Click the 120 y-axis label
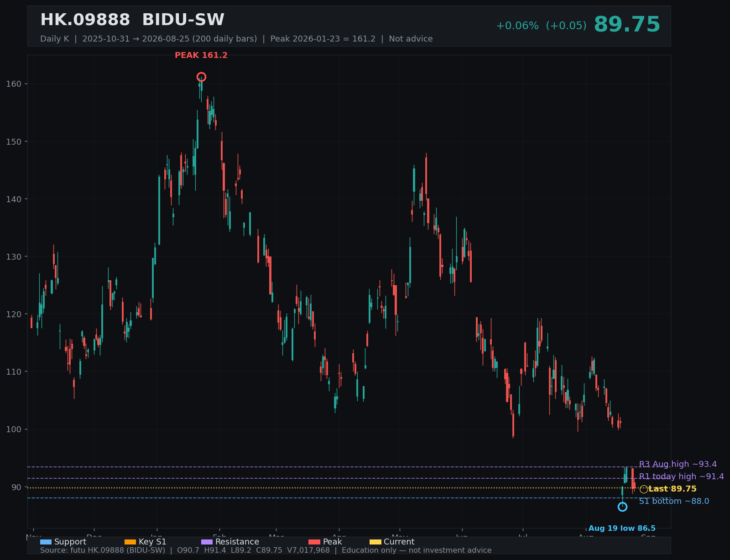Viewport: 730px width, 560px height. point(14,314)
